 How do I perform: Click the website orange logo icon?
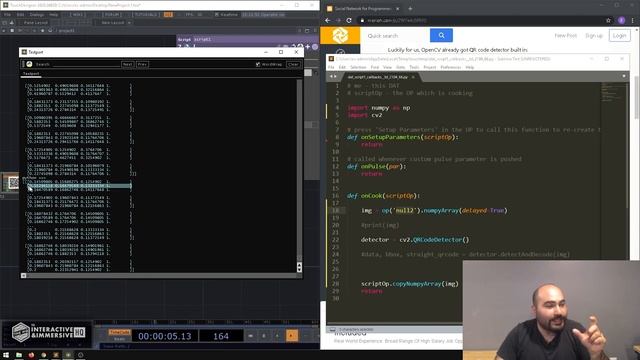coord(340,36)
